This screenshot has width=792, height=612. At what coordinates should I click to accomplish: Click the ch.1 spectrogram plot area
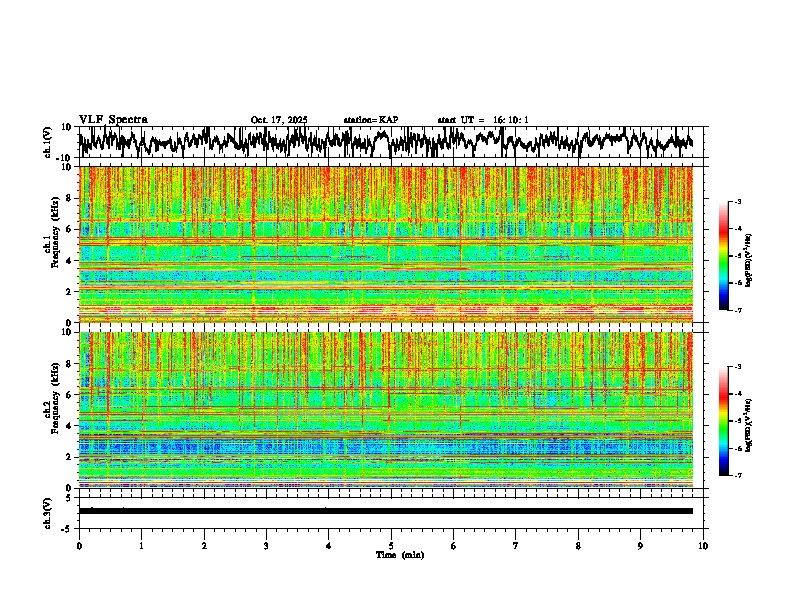point(385,244)
